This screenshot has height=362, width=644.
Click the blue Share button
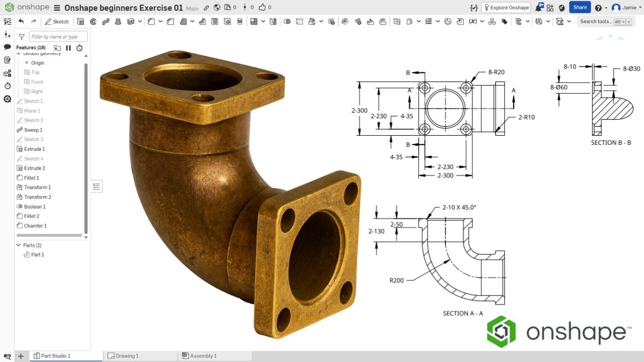click(x=580, y=7)
